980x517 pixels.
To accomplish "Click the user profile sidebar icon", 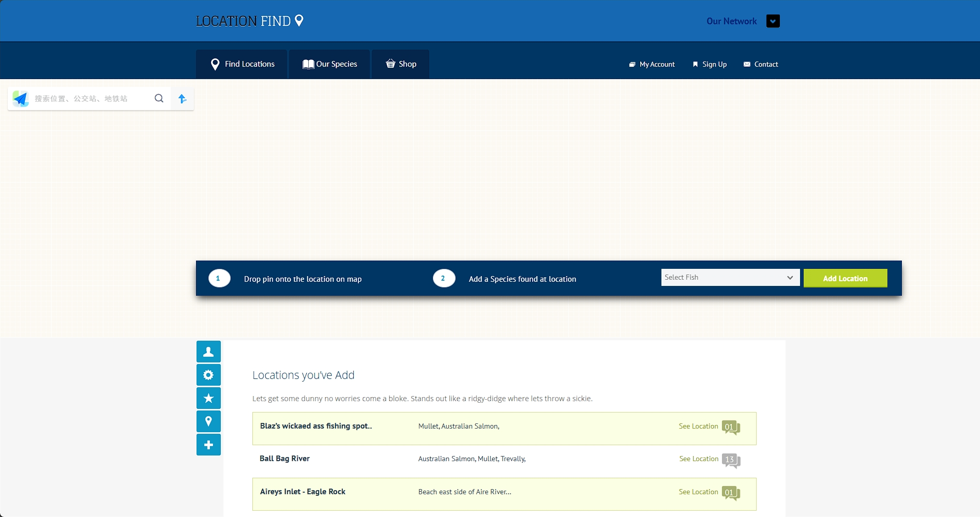I will (x=208, y=352).
